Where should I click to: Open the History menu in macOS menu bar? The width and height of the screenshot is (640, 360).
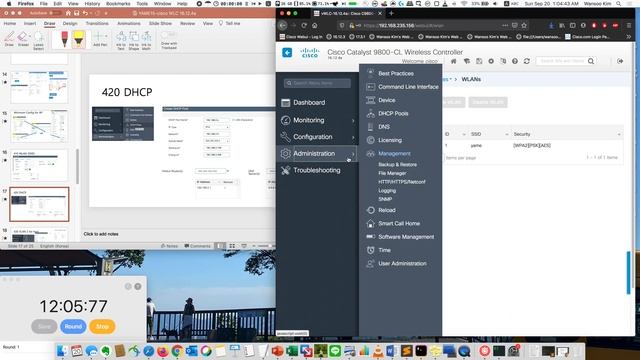(92, 4)
